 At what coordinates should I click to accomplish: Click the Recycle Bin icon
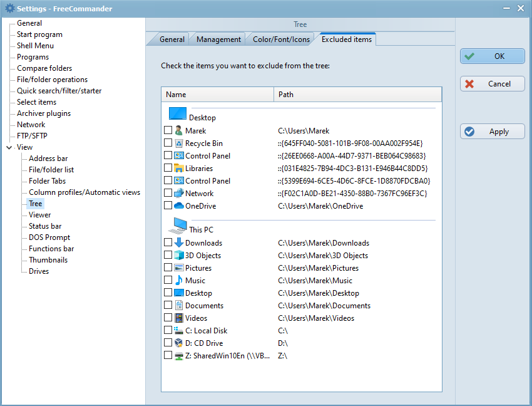pyautogui.click(x=179, y=143)
